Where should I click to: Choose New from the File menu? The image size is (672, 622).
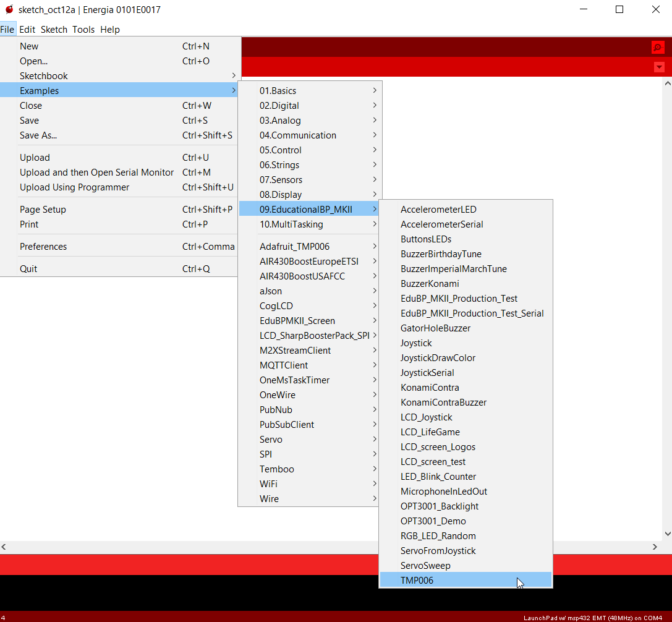119,46
